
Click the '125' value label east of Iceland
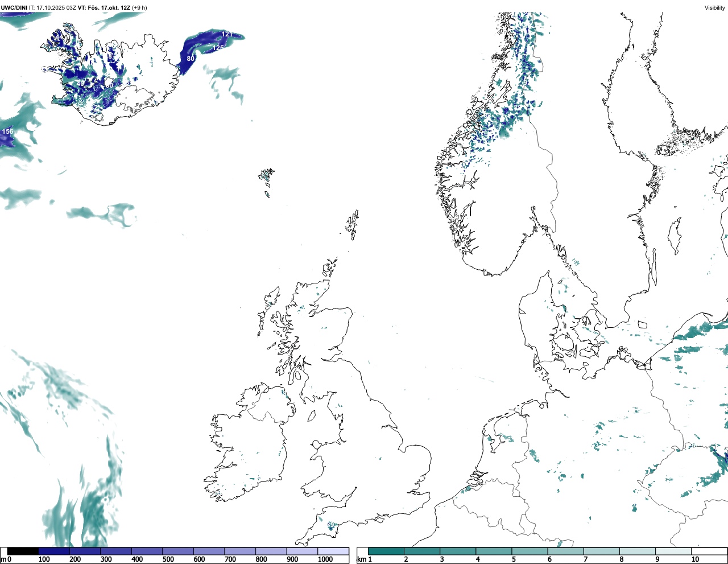[218, 48]
